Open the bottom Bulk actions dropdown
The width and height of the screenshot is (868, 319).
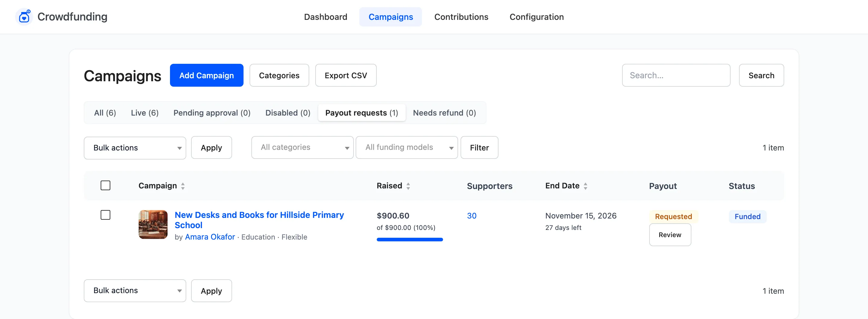135,290
